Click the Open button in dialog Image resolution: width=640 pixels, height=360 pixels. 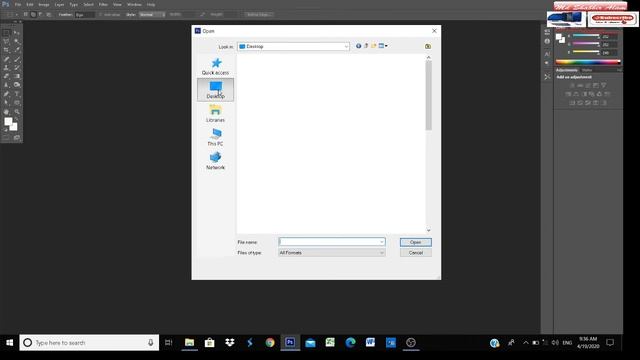416,242
